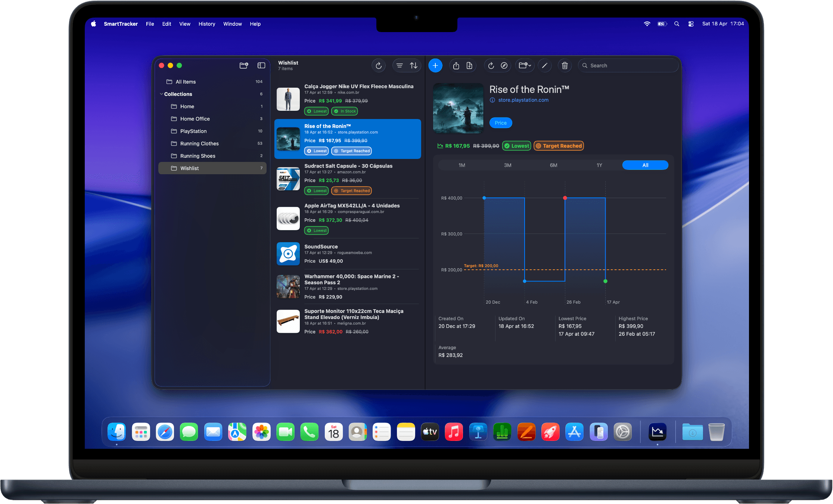Switch the chart range to 3M
833x504 pixels.
click(x=508, y=165)
